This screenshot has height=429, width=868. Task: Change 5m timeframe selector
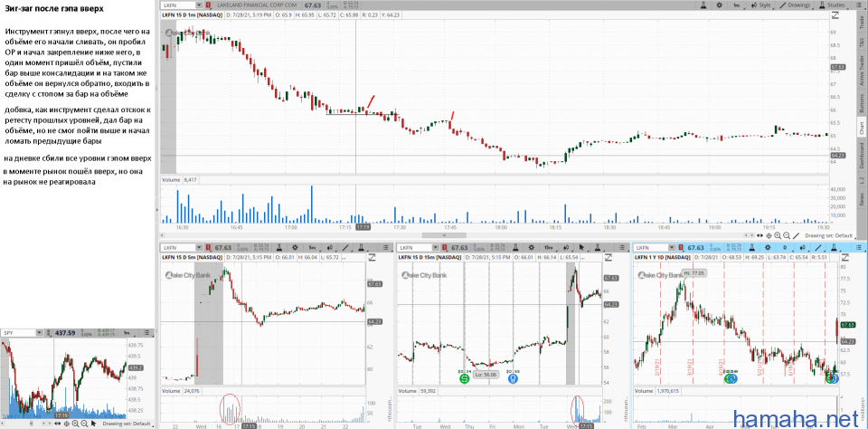[313, 247]
